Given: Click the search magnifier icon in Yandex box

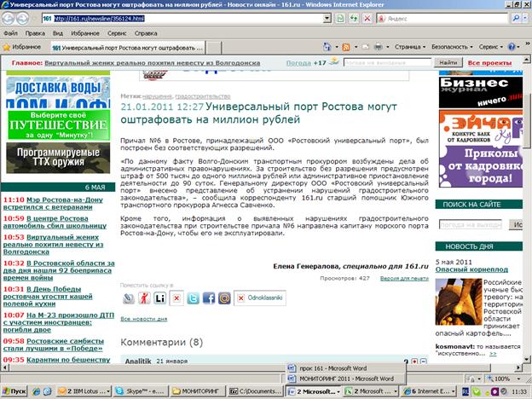Looking at the screenshot, I should (516, 18).
